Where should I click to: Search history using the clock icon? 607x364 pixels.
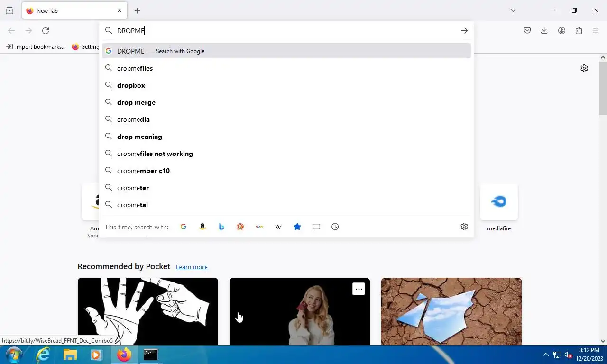click(x=335, y=227)
